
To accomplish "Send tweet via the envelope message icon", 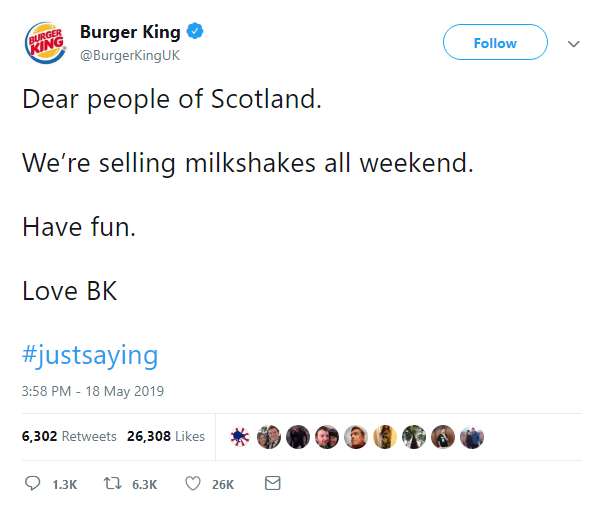I will tap(272, 484).
